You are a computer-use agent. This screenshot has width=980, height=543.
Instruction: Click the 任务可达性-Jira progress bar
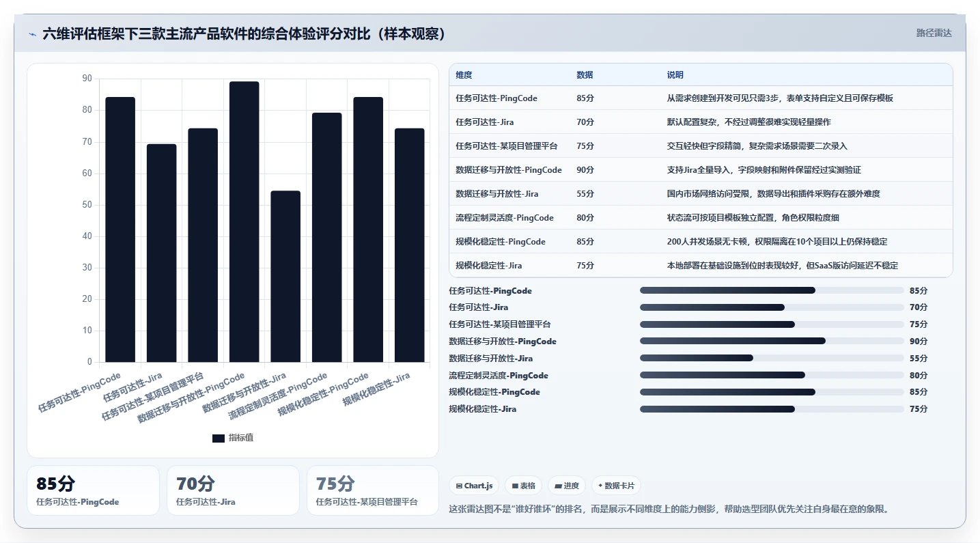[x=772, y=307]
